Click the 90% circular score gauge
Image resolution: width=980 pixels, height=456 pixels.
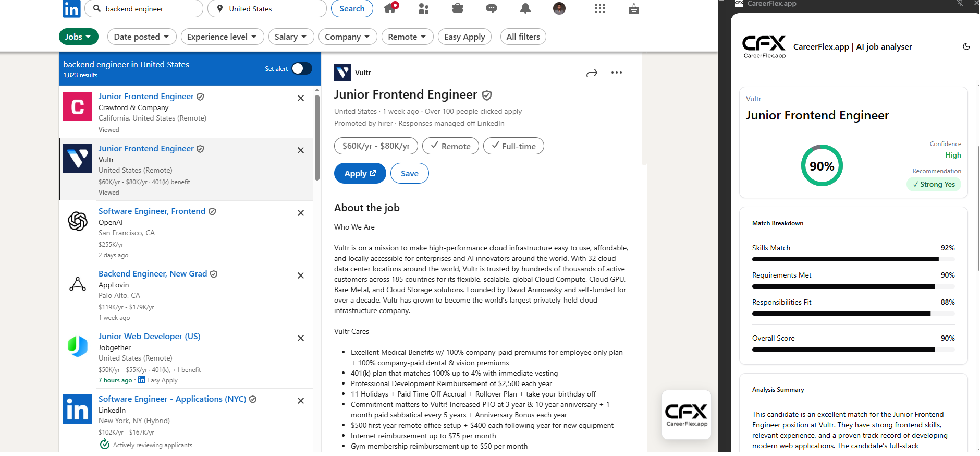click(x=822, y=166)
